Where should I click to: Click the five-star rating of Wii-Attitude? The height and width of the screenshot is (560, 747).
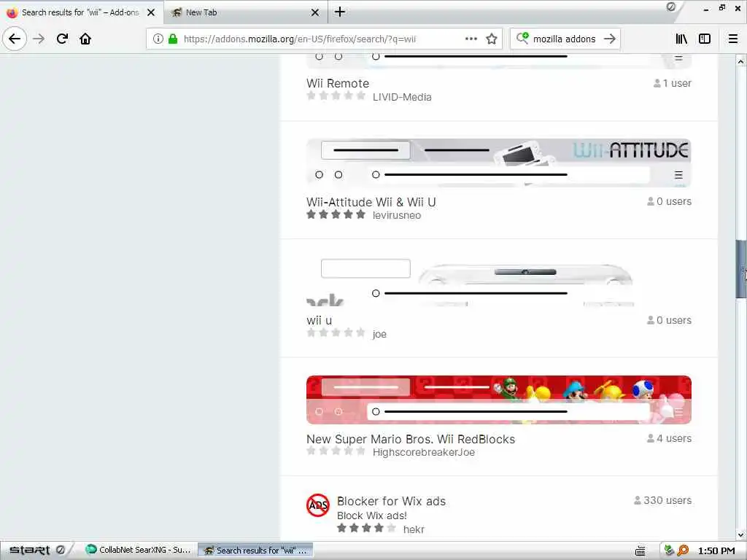[336, 214]
